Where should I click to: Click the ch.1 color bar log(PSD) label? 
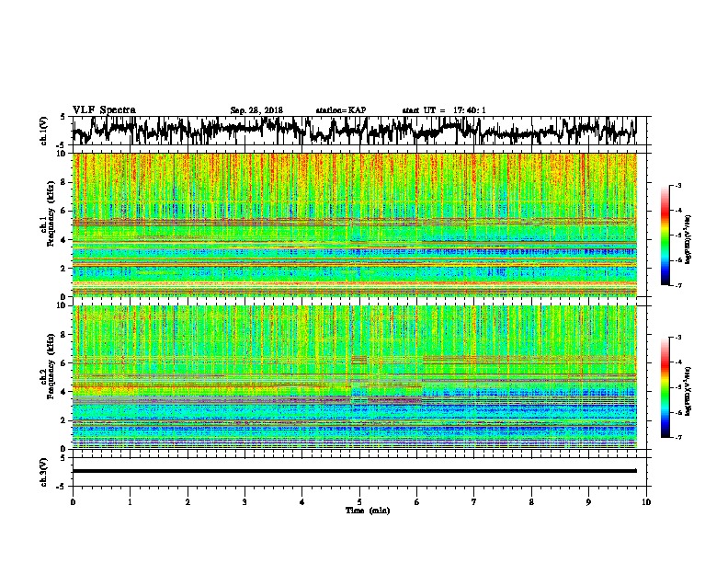[688, 239]
